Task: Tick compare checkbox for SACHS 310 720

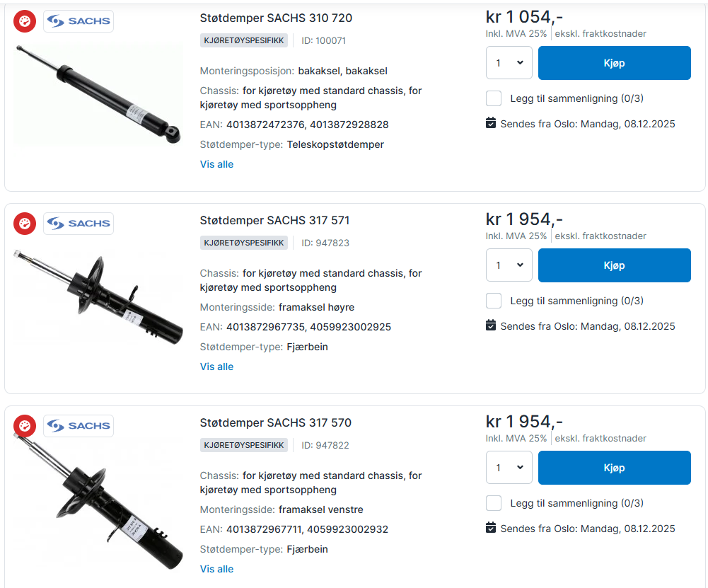Action: (494, 98)
